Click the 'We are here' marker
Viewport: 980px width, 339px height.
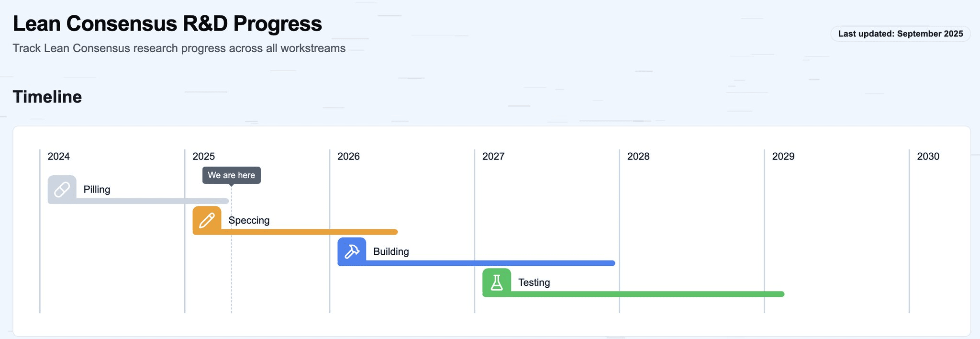(232, 175)
